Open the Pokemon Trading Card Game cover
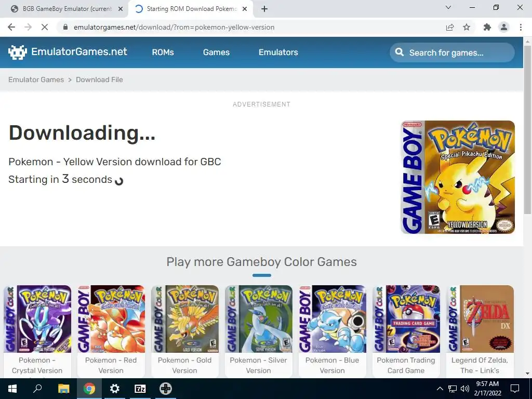532x399 pixels. click(x=406, y=319)
